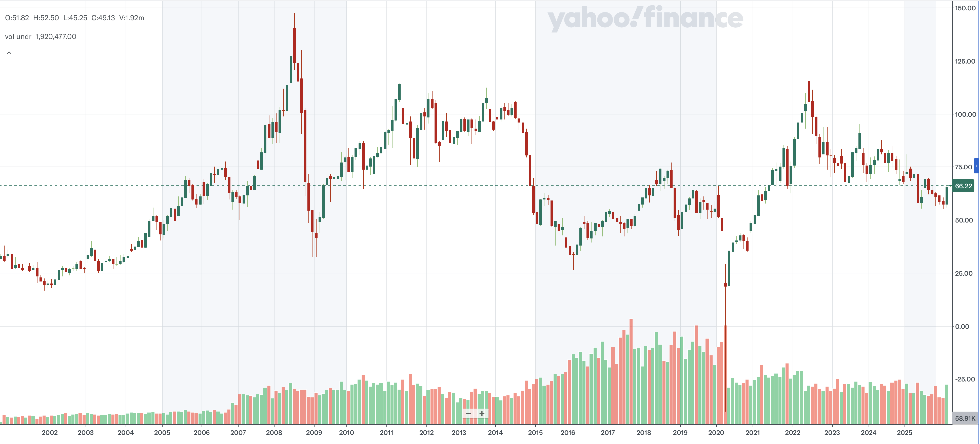Click the 2008 year label on the time axis
This screenshot has height=444, width=980.
click(274, 433)
